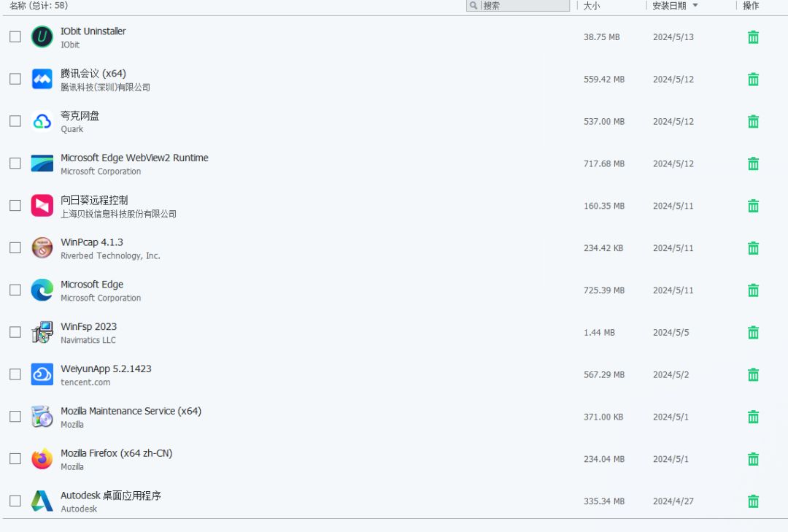Viewport: 788px width, 532px height.
Task: Delete Microsoft Edge WebView2 Runtime via trash icon
Action: coord(753,164)
